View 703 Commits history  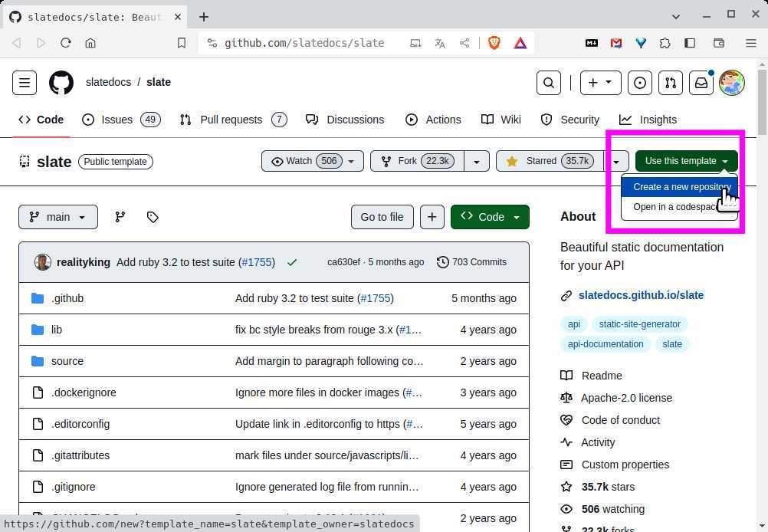pos(471,262)
